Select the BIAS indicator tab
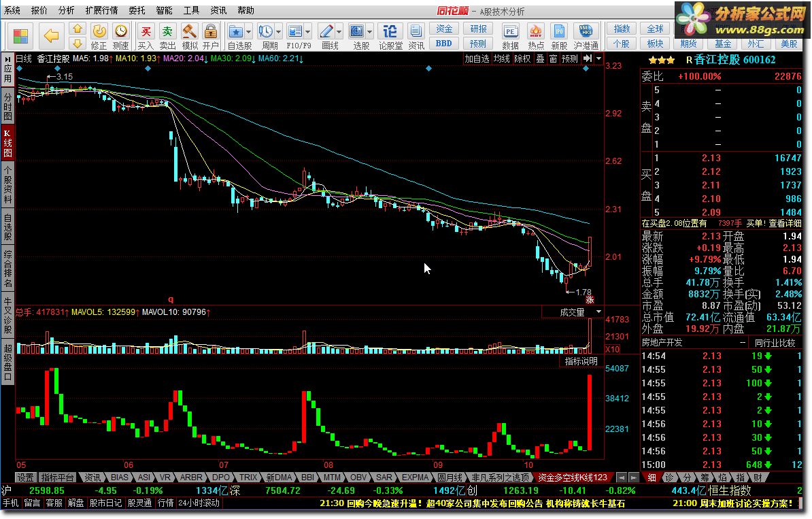This screenshot has height=519, width=812. coord(119,477)
